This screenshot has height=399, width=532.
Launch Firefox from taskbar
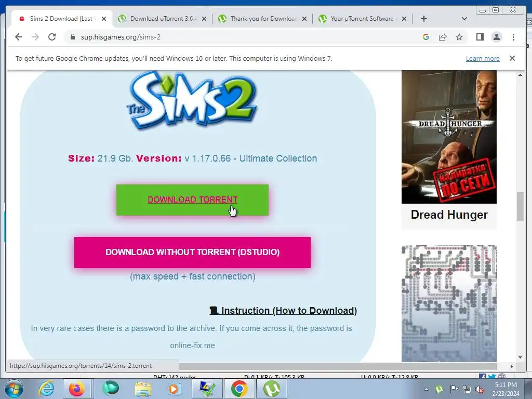[x=77, y=389]
